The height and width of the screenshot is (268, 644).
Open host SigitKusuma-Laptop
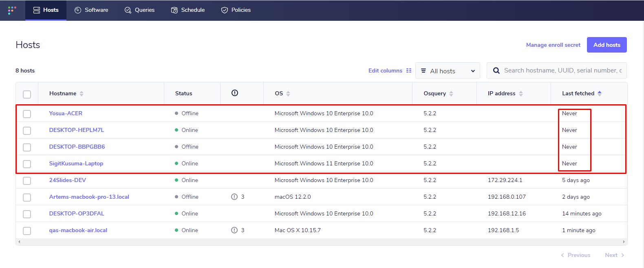[76, 163]
